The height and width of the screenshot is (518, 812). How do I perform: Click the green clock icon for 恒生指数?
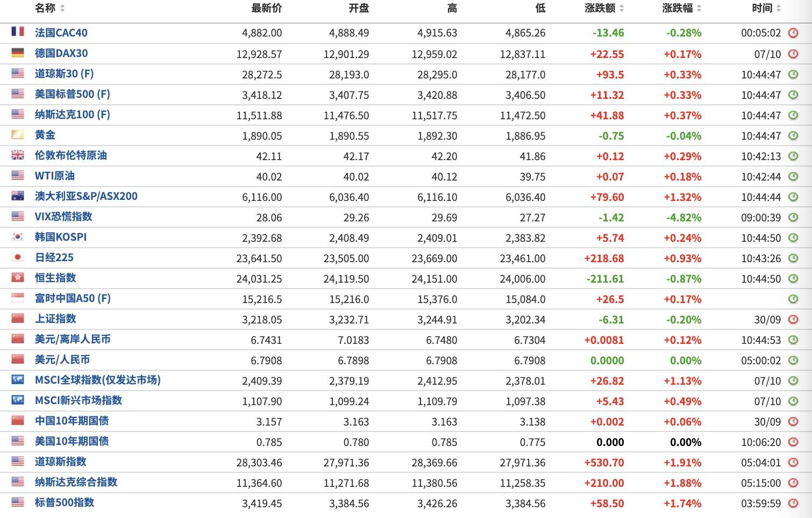coord(793,278)
